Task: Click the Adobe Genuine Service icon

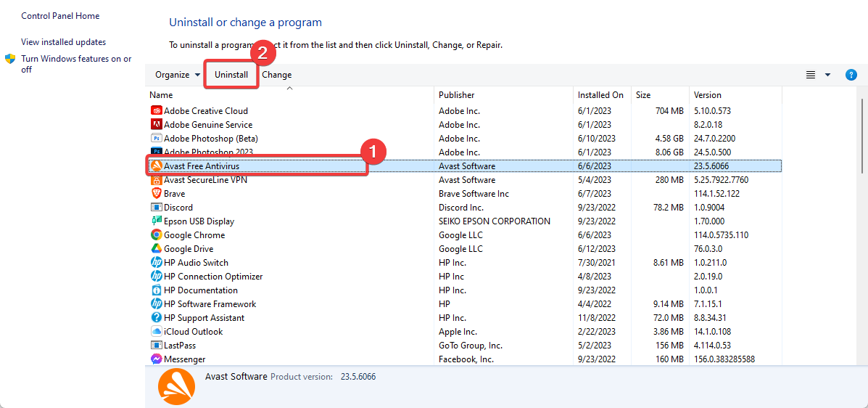Action: pyautogui.click(x=156, y=125)
